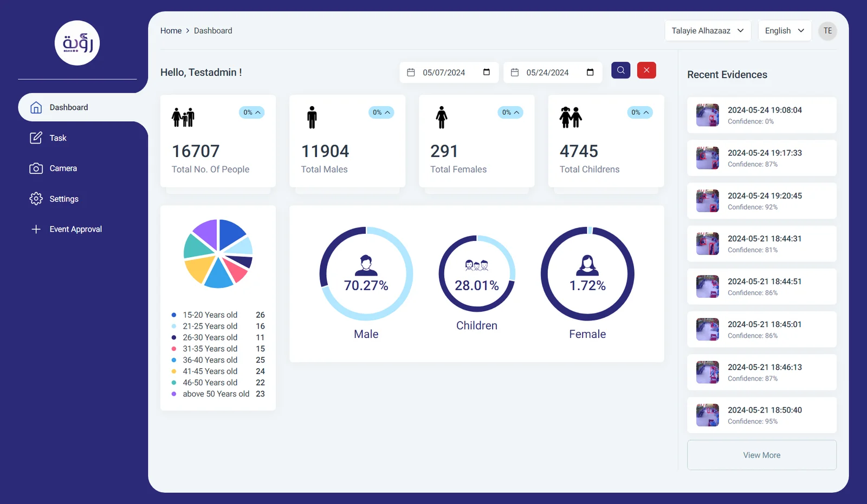Viewport: 867px width, 504px height.
Task: Click the Settings gear icon
Action: point(36,199)
